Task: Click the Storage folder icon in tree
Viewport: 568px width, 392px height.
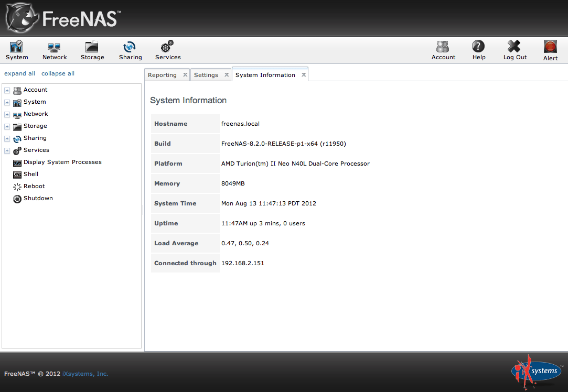Action: [17, 127]
